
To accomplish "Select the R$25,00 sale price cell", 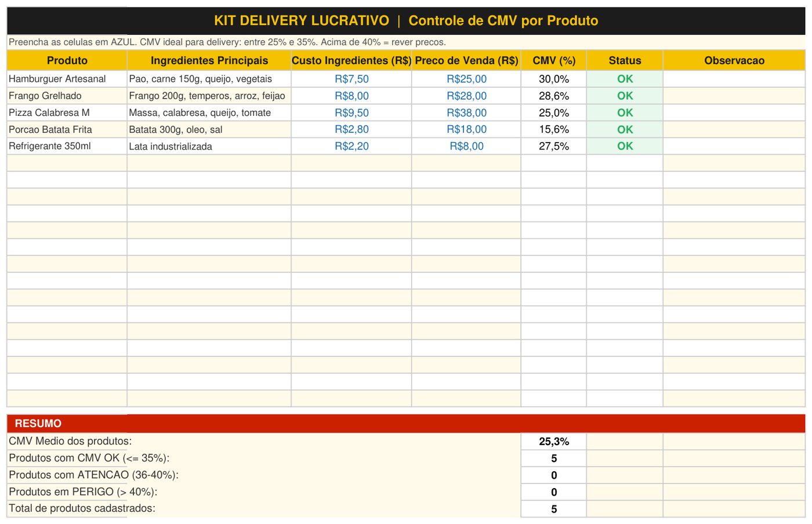I will click(466, 79).
